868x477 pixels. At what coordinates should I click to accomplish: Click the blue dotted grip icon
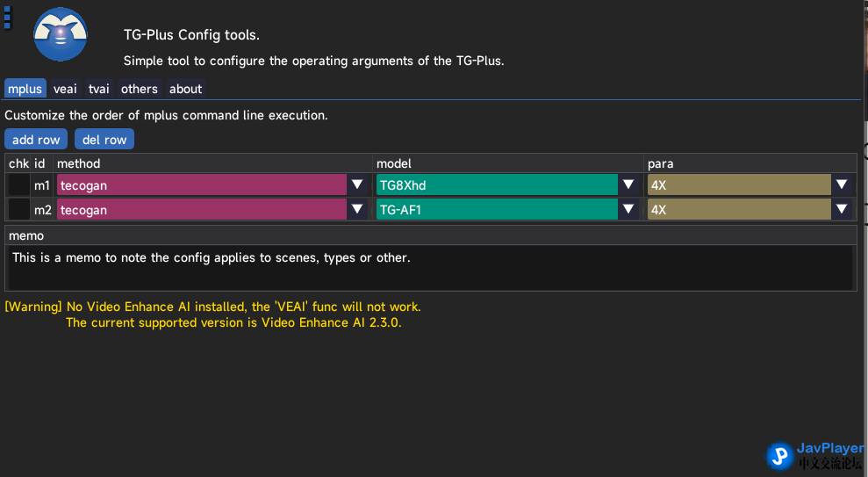click(7, 17)
